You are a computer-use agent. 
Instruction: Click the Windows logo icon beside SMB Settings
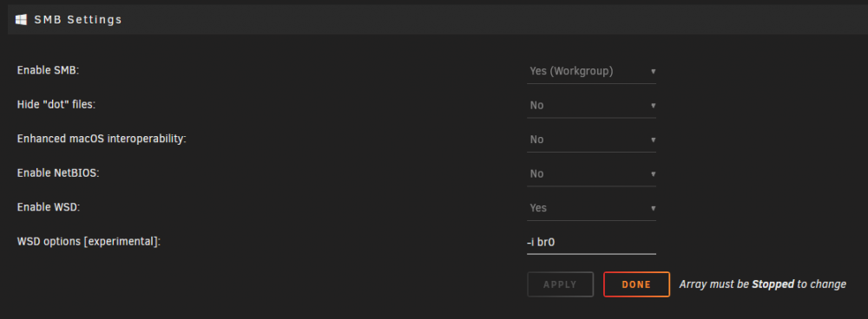(x=21, y=19)
